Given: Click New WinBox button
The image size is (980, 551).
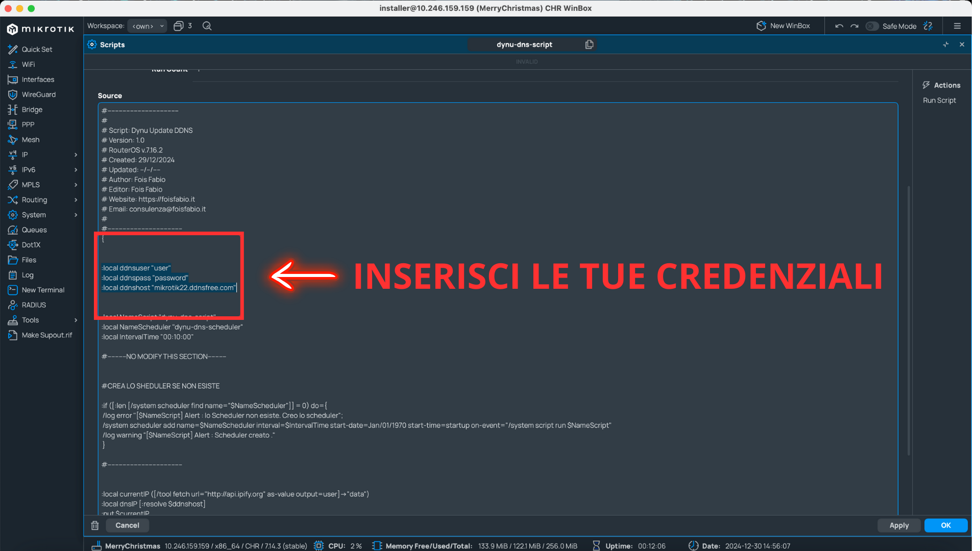Looking at the screenshot, I should tap(783, 26).
